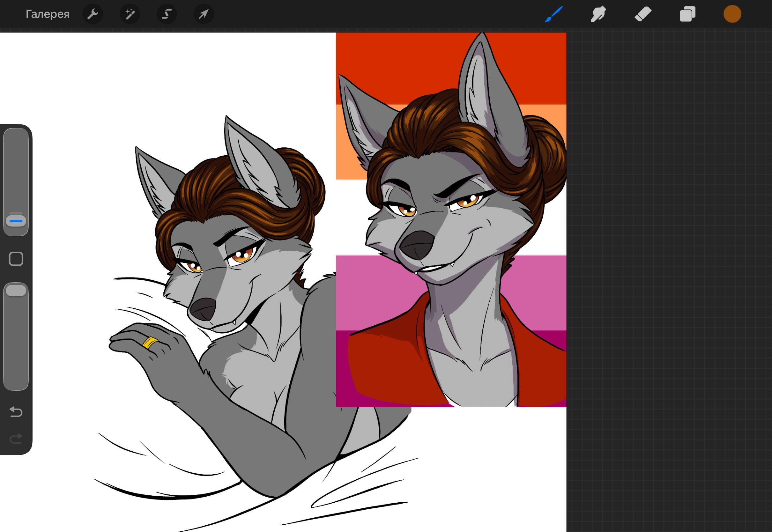This screenshot has width=772, height=532.
Task: Open the Adjustments magic wand menu
Action: [x=130, y=14]
